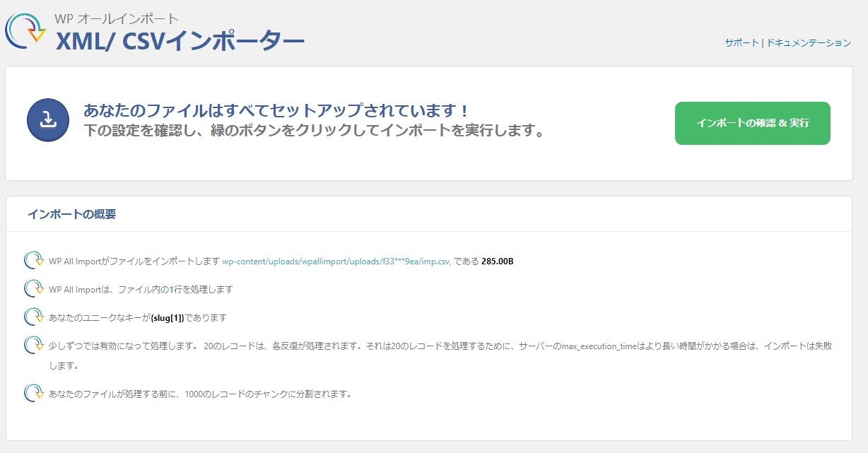Click the imp.csv file path link

pos(336,261)
